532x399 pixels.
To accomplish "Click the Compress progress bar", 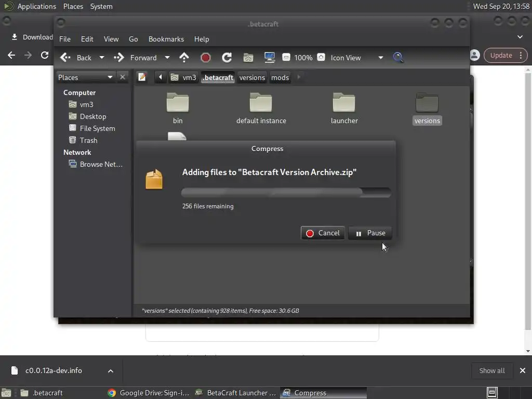I will coord(286,192).
